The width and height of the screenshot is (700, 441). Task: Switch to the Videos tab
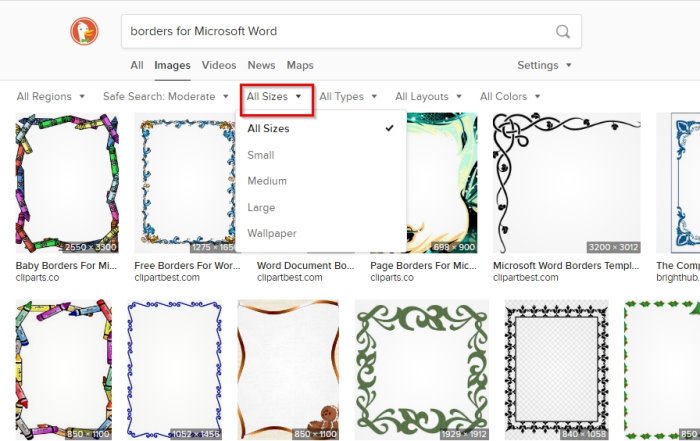click(219, 65)
